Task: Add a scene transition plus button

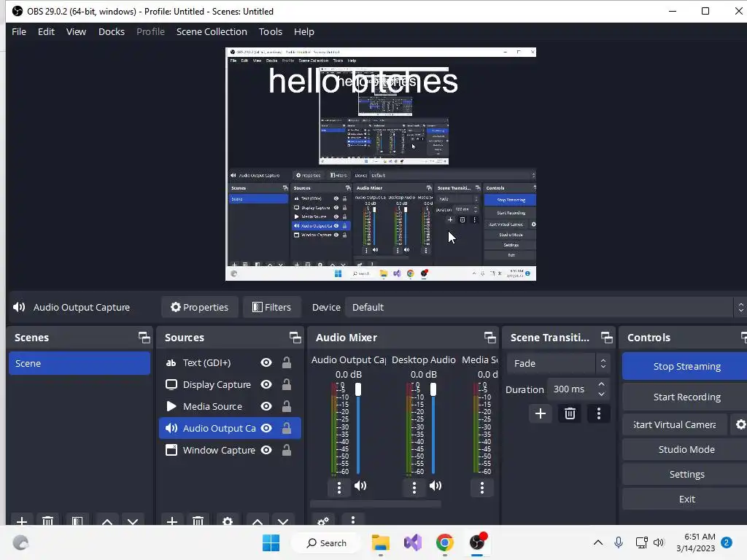Action: point(541,413)
